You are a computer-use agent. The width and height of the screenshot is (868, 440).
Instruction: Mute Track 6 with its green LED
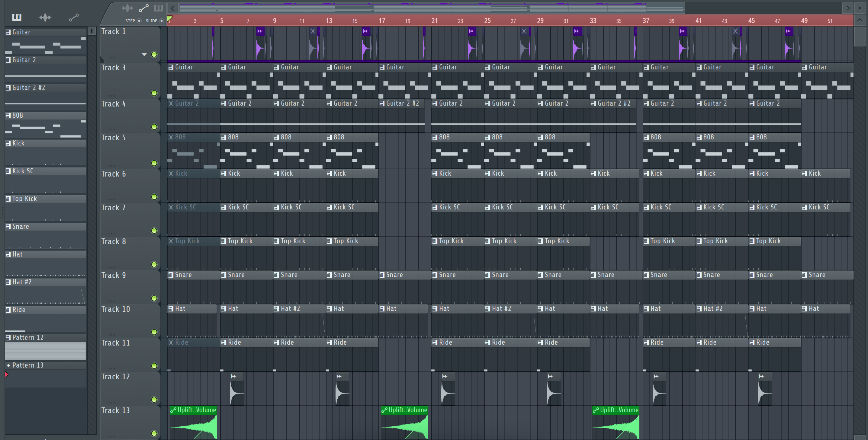click(x=154, y=197)
